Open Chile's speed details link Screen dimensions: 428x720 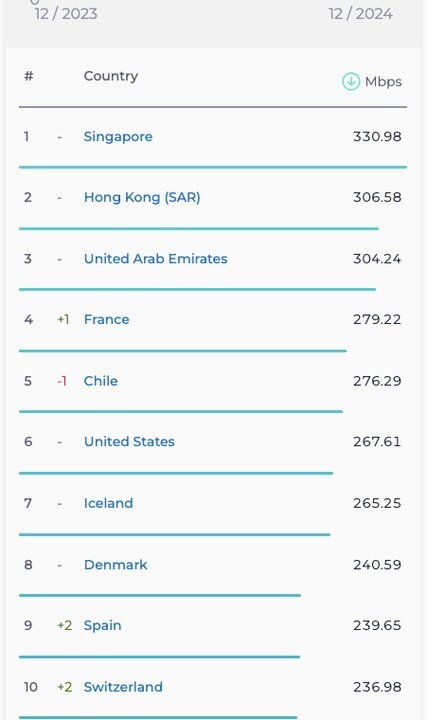point(101,381)
